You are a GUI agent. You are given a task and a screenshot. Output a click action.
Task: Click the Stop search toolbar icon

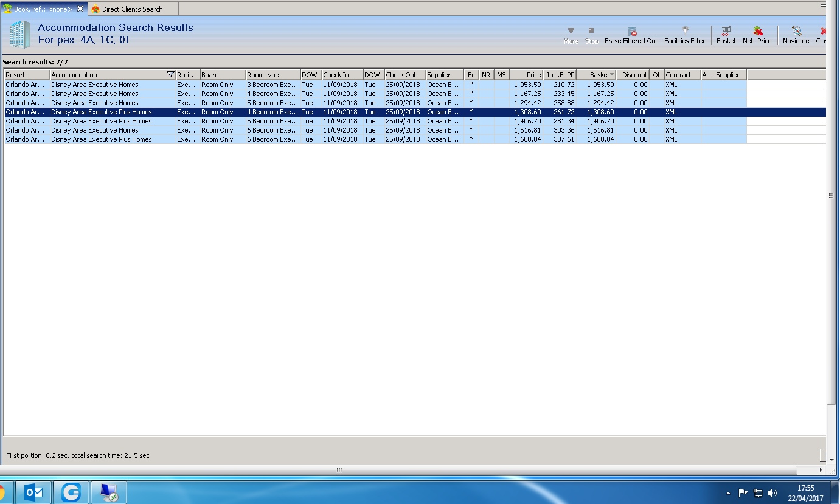(x=591, y=30)
